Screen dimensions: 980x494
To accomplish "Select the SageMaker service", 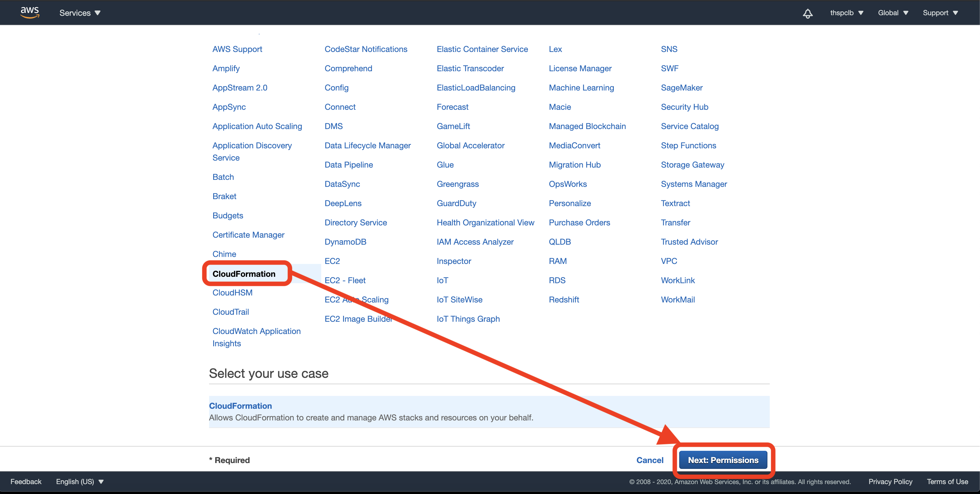I will pos(682,88).
